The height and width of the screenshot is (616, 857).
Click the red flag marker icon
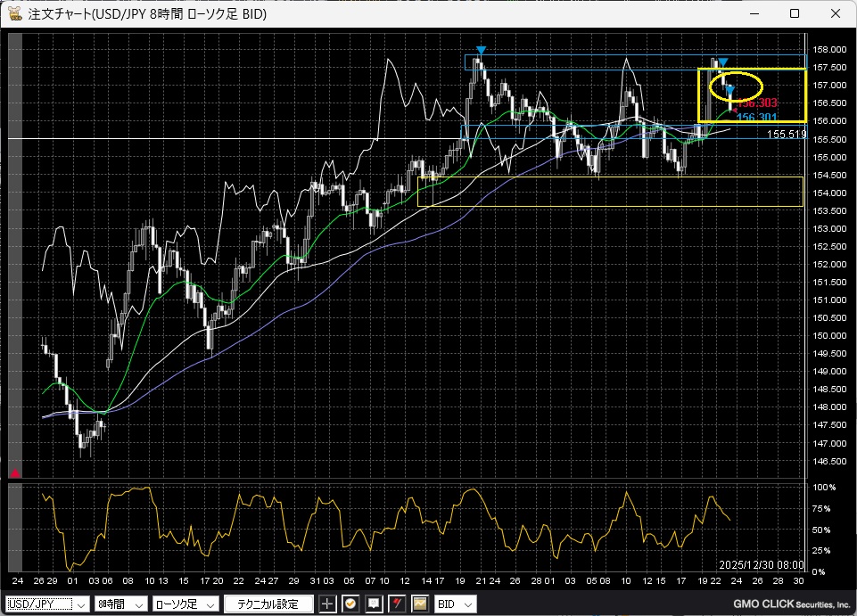point(397,604)
